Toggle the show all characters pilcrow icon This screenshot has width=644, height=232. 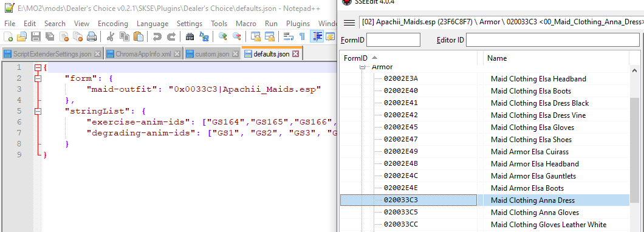tap(303, 36)
